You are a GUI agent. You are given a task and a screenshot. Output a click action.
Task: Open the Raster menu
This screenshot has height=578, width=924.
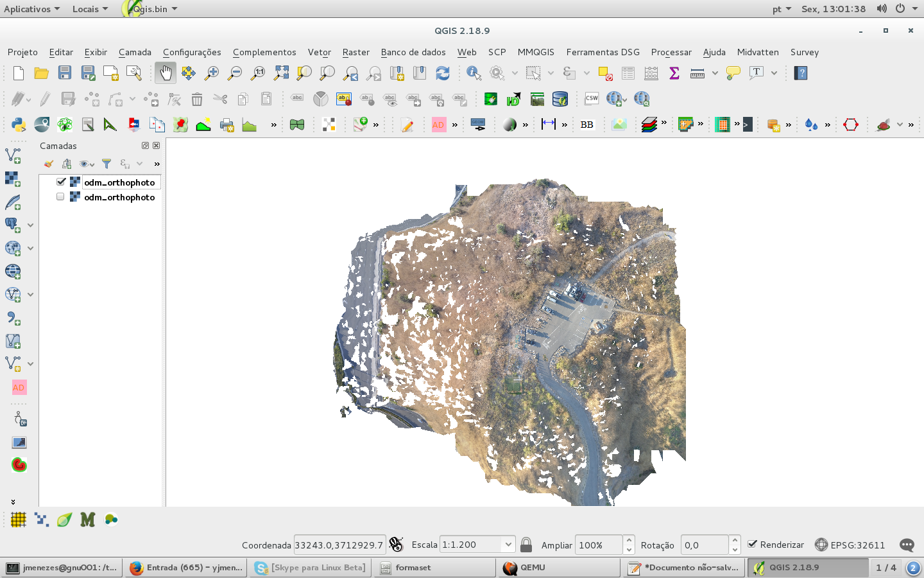tap(355, 52)
